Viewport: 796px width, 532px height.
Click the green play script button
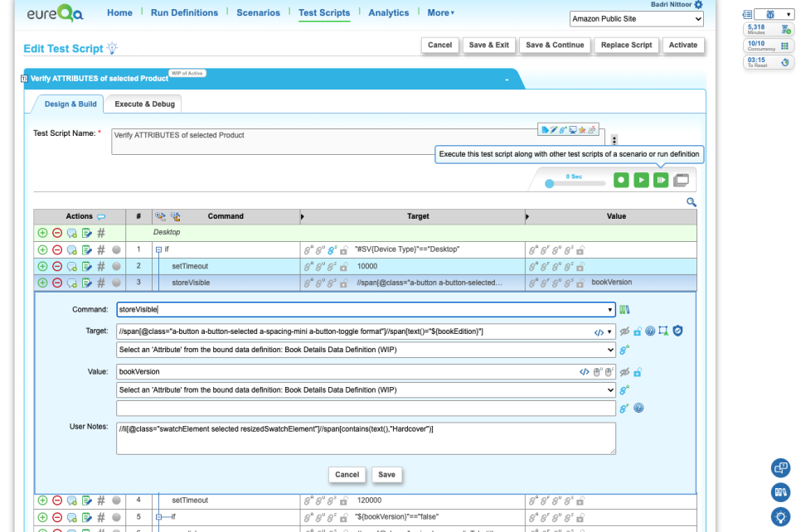tap(641, 180)
